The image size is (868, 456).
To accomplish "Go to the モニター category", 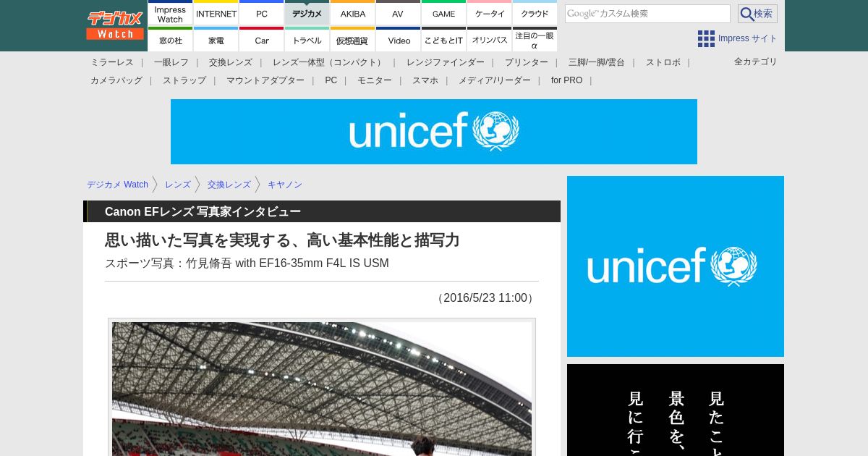I will (x=375, y=80).
